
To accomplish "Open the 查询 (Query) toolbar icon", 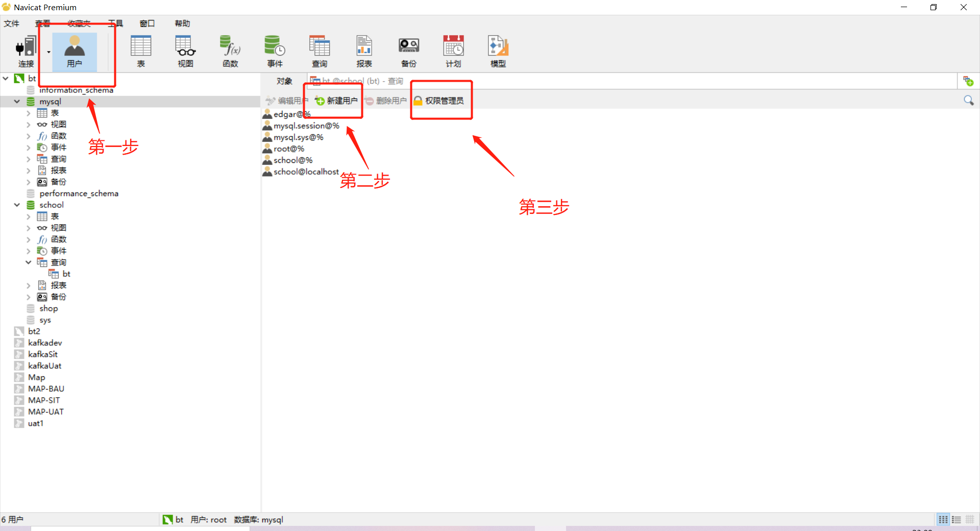I will click(x=320, y=52).
